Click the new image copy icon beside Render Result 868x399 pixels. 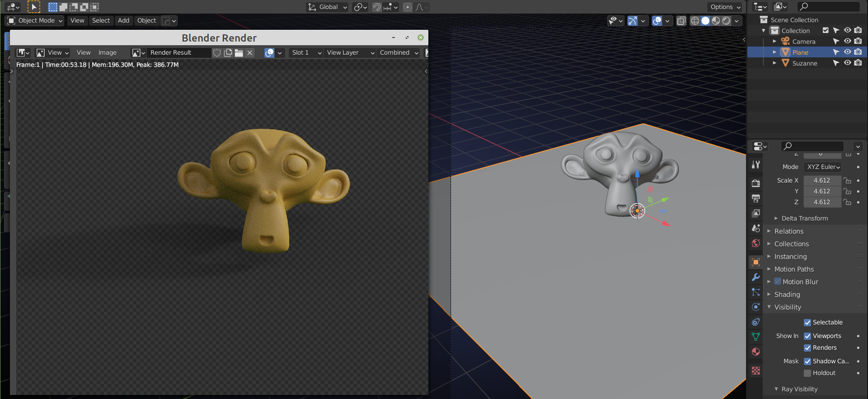coord(228,53)
